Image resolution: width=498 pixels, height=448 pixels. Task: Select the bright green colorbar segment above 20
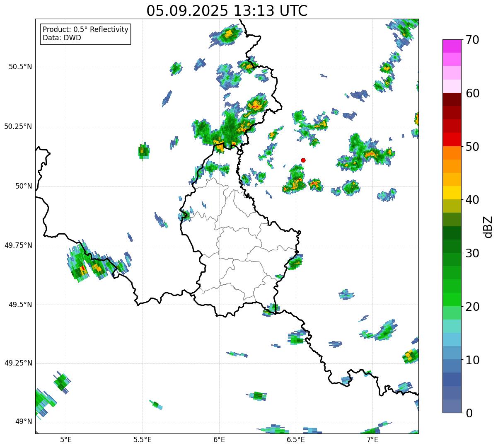click(452, 300)
